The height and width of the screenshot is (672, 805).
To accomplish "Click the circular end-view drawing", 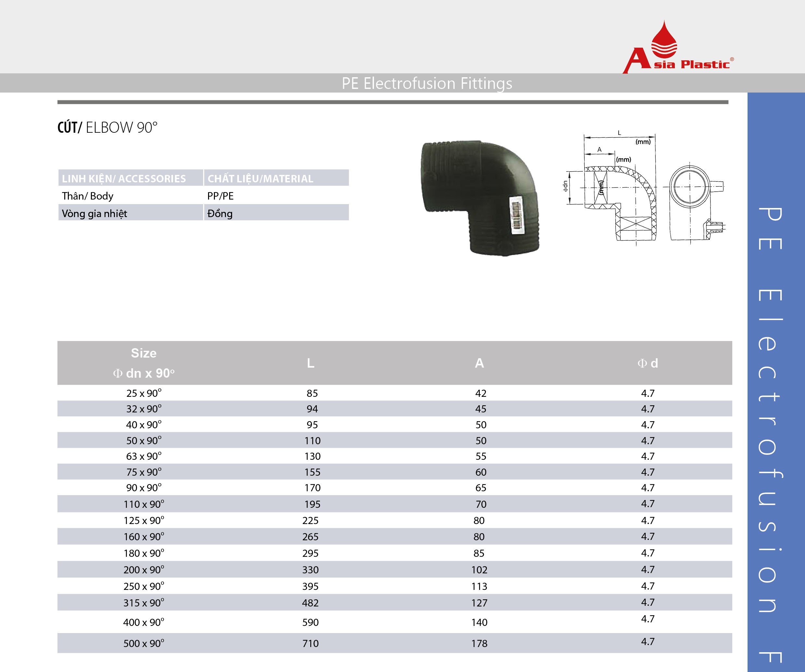I will (690, 187).
